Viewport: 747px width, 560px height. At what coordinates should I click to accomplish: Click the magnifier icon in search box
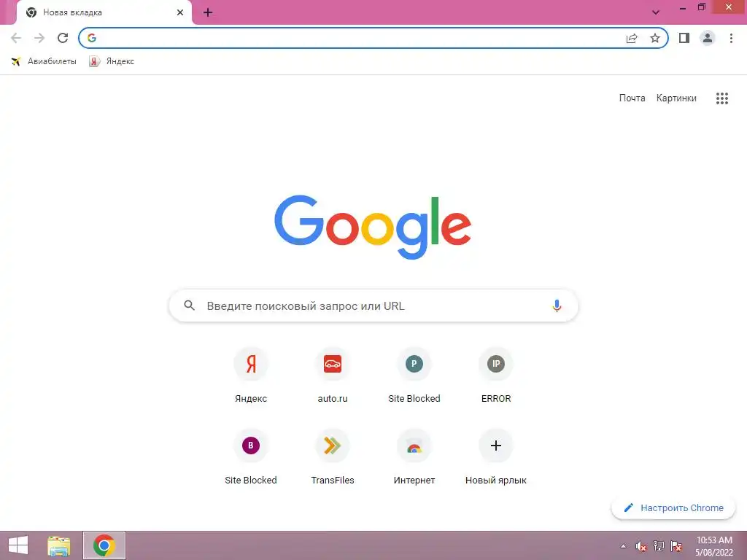[x=189, y=306]
